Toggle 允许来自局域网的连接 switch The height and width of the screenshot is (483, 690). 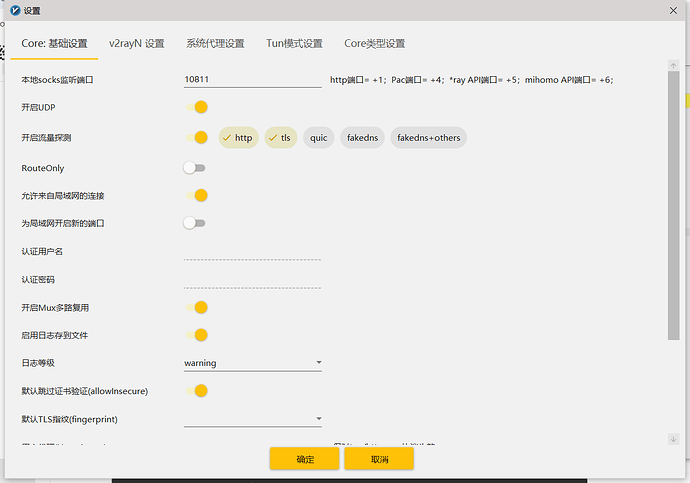pyautogui.click(x=196, y=195)
